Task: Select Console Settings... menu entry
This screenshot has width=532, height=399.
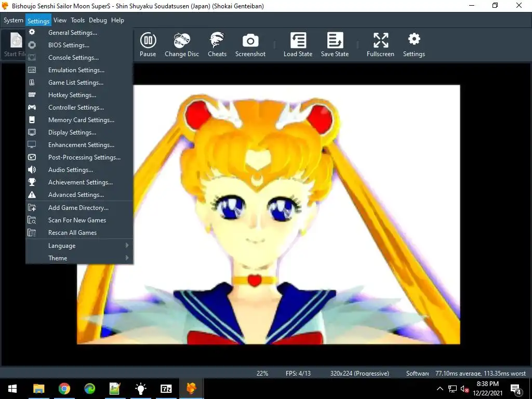Action: (x=79, y=57)
